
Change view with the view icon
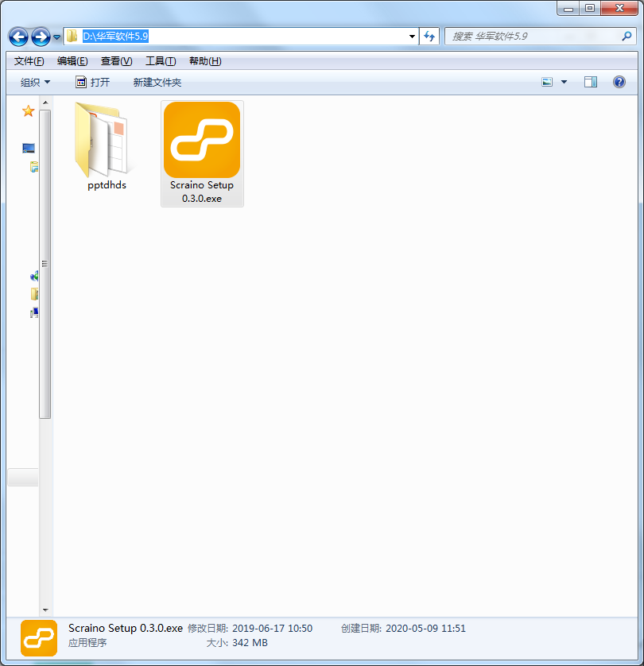click(547, 82)
